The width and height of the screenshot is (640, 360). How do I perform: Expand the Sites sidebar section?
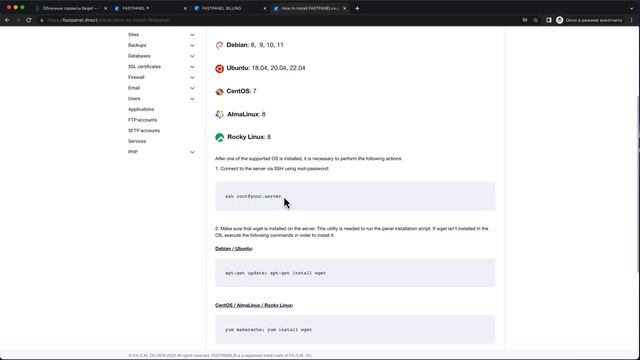[192, 35]
